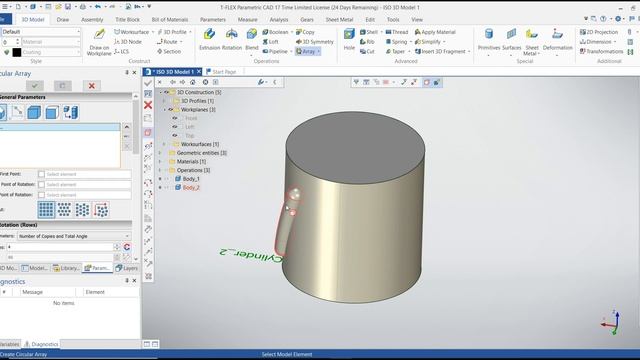
Task: Select Body_1 in the model tree
Action: click(191, 179)
